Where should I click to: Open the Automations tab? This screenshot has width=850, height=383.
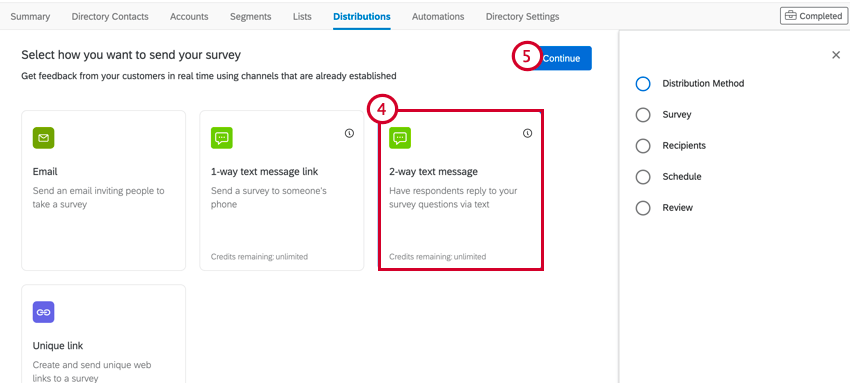(438, 16)
